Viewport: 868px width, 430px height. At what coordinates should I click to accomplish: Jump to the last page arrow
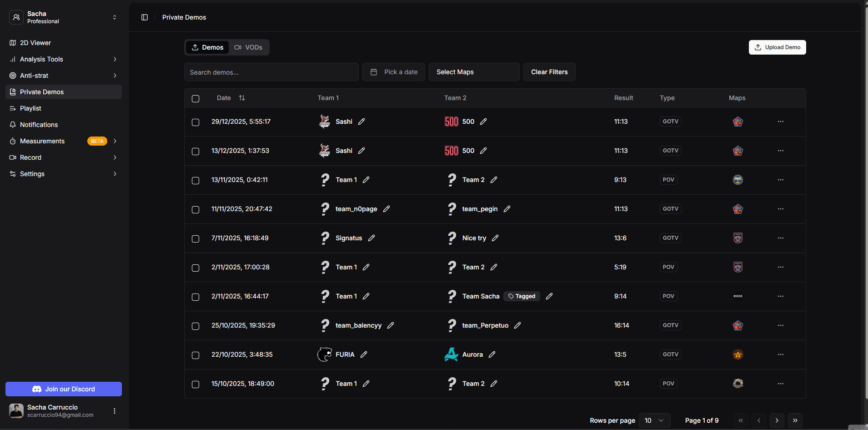tap(795, 420)
